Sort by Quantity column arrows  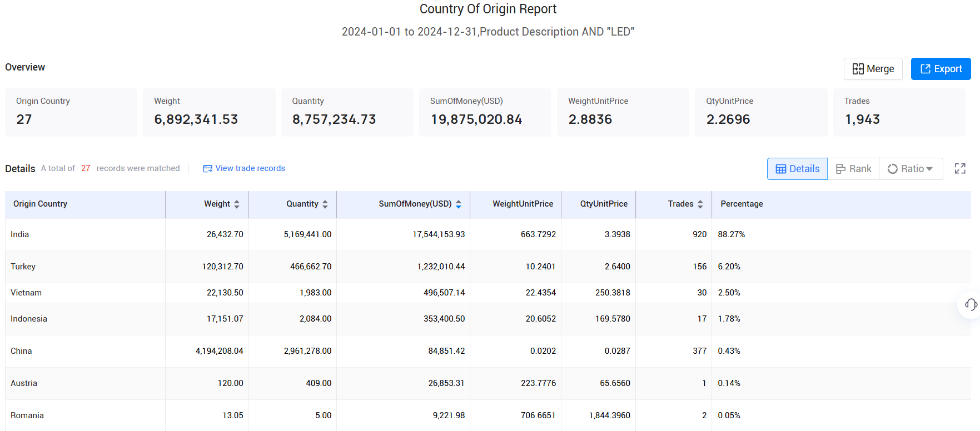(325, 204)
